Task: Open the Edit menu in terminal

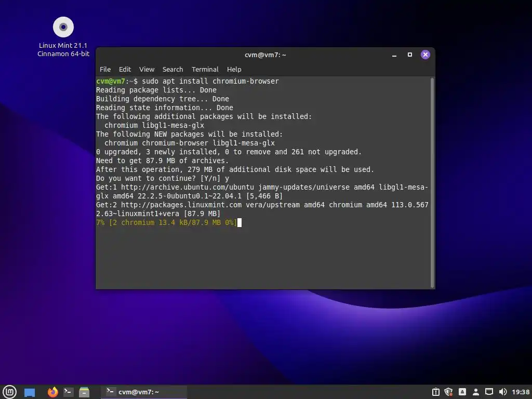Action: pos(125,69)
